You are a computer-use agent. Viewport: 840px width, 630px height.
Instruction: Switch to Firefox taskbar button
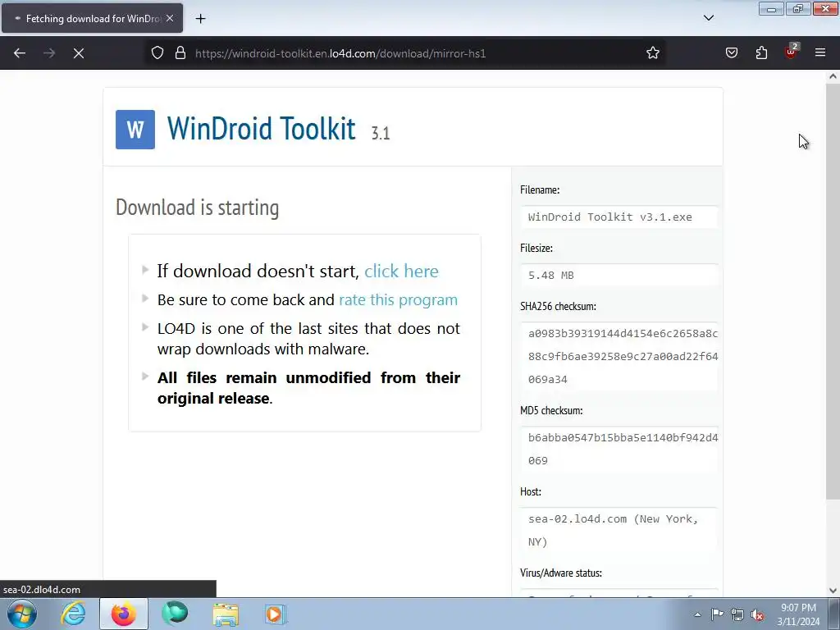point(124,614)
